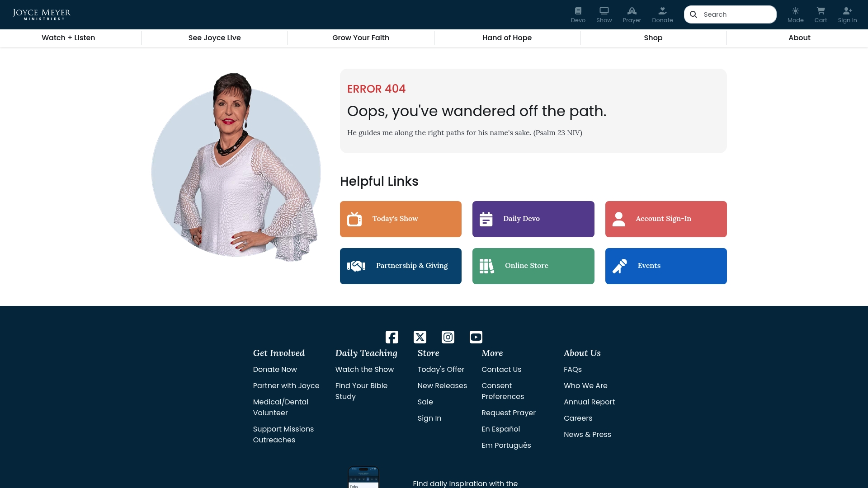Viewport: 868px width, 488px height.
Task: Switch to Em Português site
Action: 506,446
